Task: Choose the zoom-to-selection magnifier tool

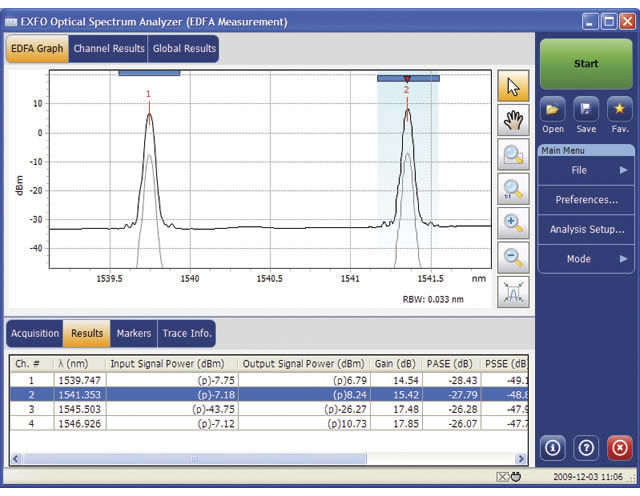Action: [513, 155]
